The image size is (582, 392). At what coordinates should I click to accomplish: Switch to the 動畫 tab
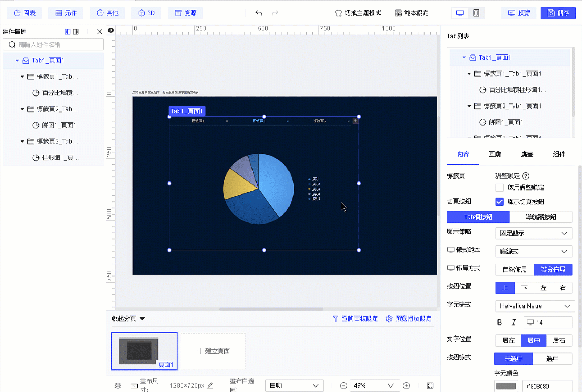[527, 154]
